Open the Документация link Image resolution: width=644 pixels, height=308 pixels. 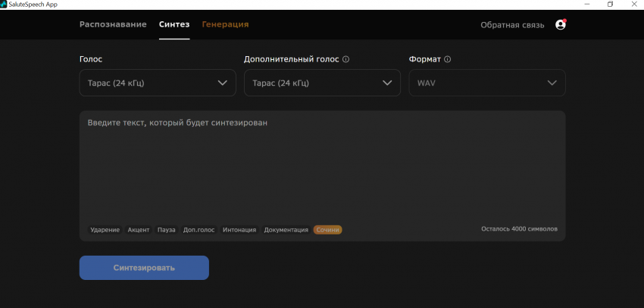286,230
